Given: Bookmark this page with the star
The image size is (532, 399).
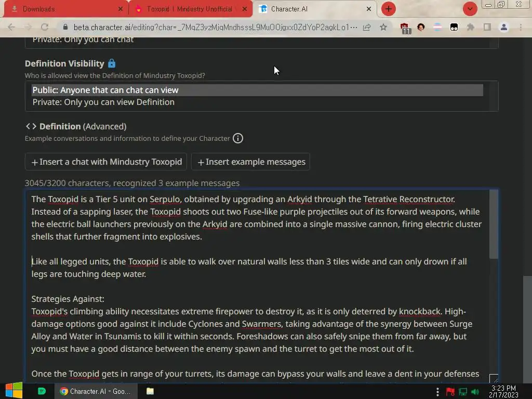Looking at the screenshot, I should tap(383, 27).
